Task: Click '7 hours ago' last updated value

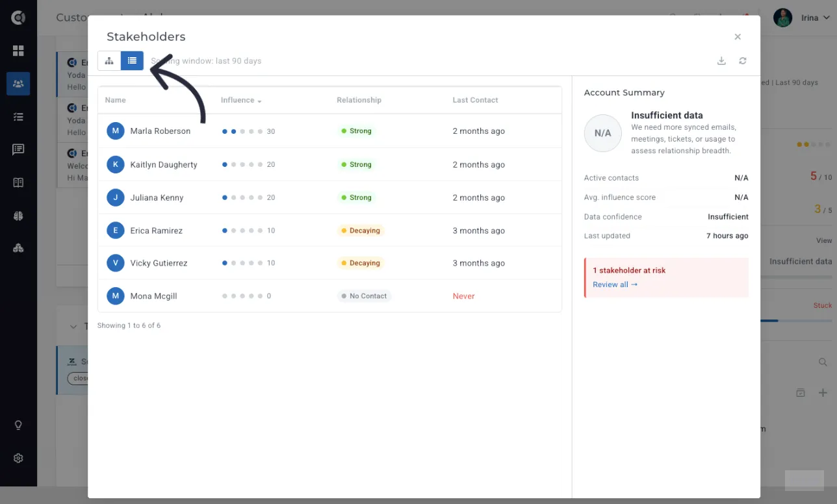Action: click(727, 236)
